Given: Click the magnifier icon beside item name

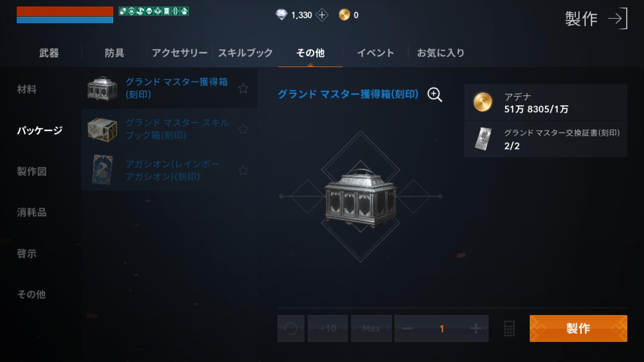Looking at the screenshot, I should tap(435, 95).
